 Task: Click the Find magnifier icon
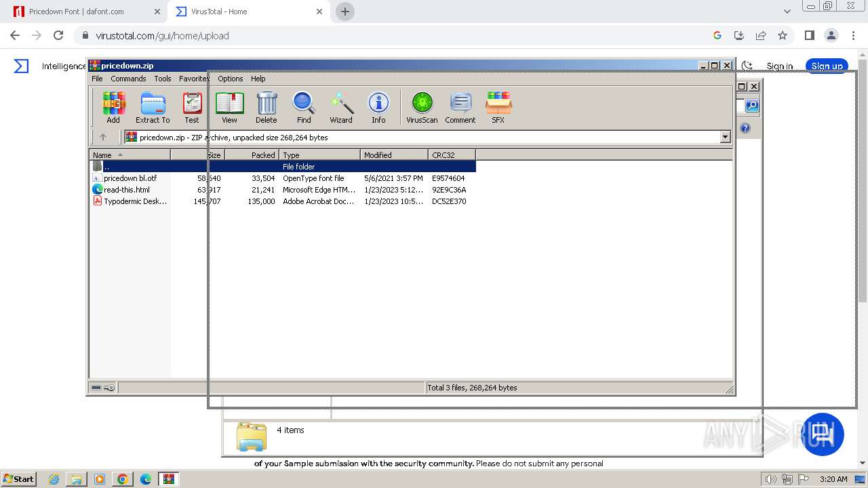pos(304,108)
